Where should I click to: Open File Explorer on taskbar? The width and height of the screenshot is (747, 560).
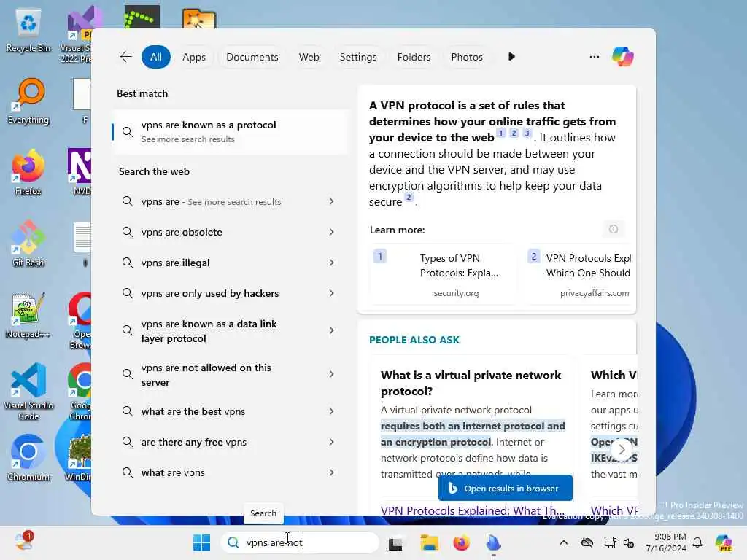[429, 542]
